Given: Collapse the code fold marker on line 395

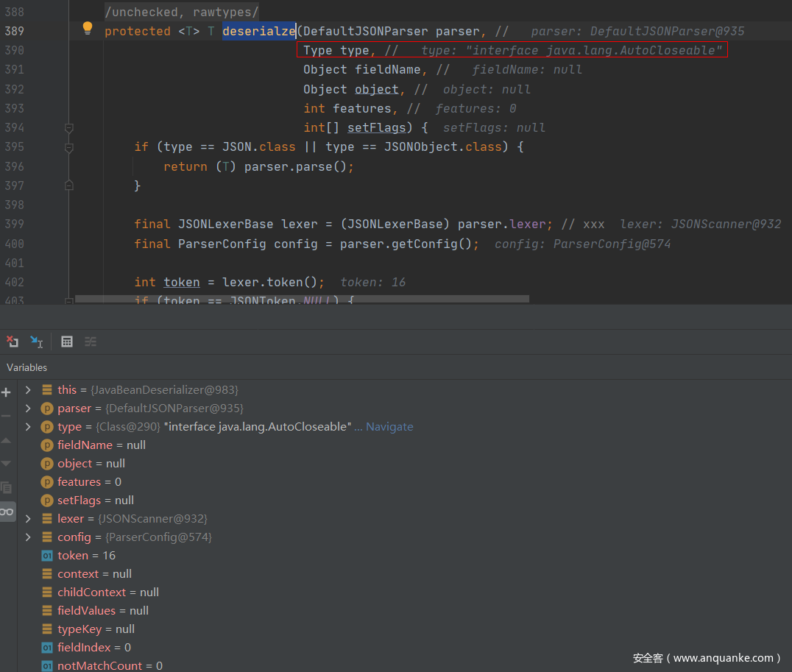Looking at the screenshot, I should pos(69,147).
